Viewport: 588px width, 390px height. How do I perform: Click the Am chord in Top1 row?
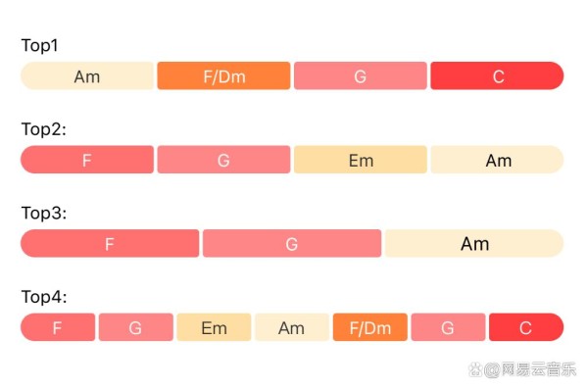87,75
